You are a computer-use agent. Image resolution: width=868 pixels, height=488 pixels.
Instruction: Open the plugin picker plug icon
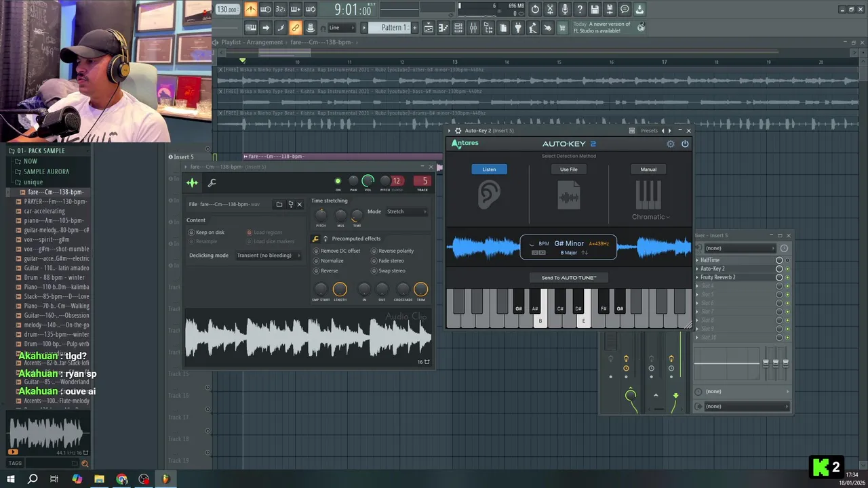tap(518, 28)
